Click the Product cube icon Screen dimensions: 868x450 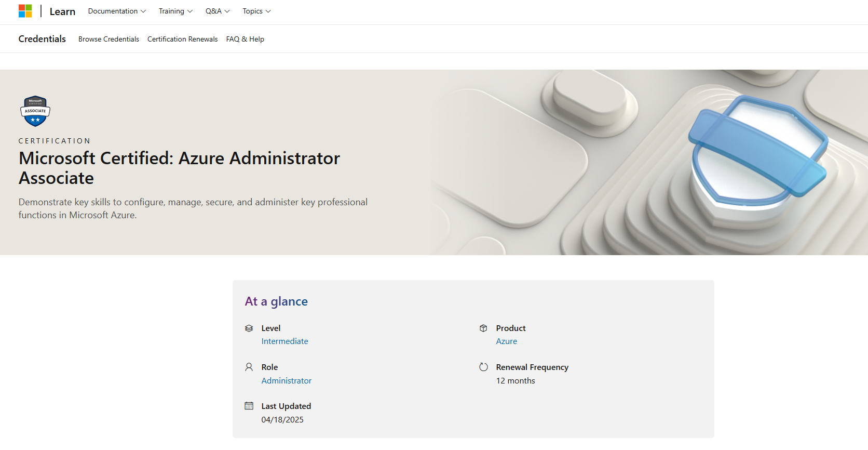(483, 328)
